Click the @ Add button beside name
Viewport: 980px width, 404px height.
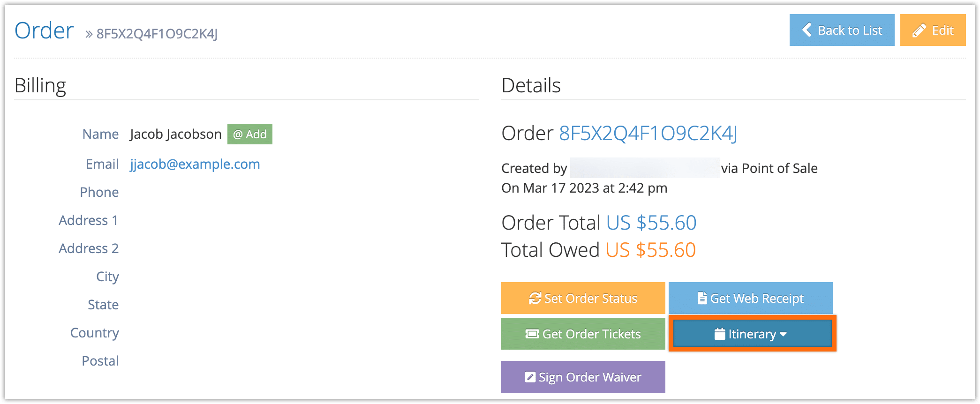[x=250, y=134]
